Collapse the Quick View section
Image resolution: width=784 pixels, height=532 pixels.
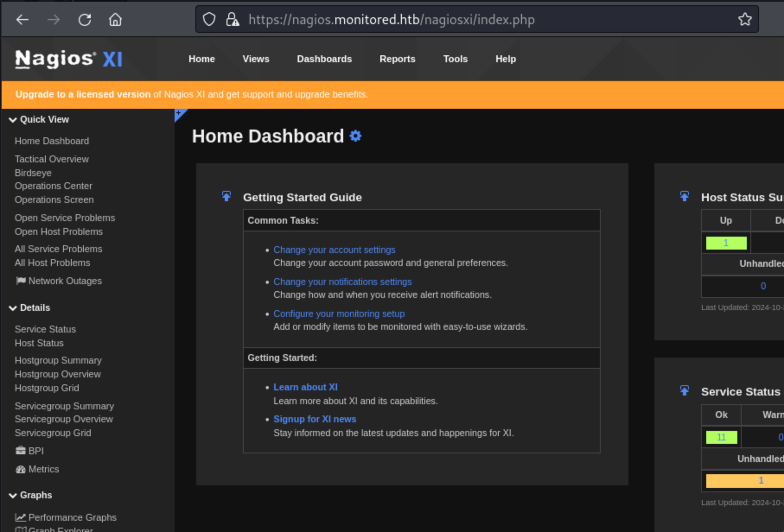click(39, 120)
